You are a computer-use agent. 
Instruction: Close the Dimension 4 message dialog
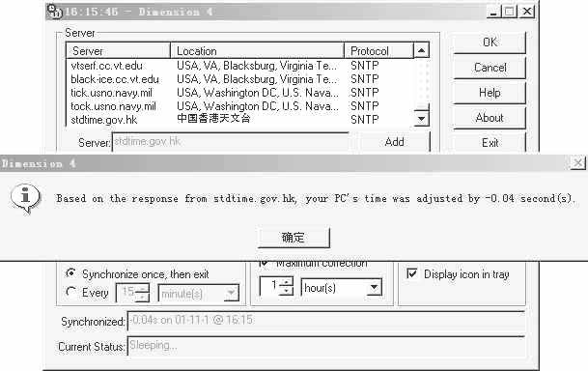point(578,163)
